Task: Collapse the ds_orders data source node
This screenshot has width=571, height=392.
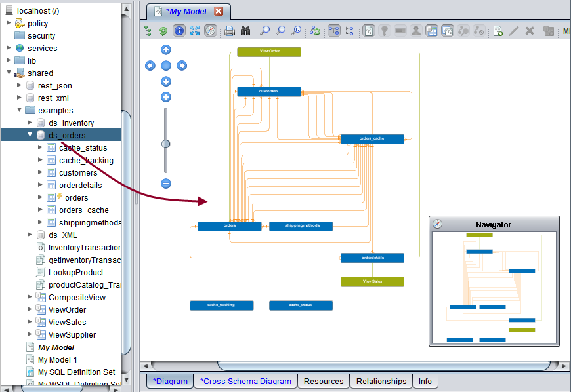Action: (x=30, y=135)
